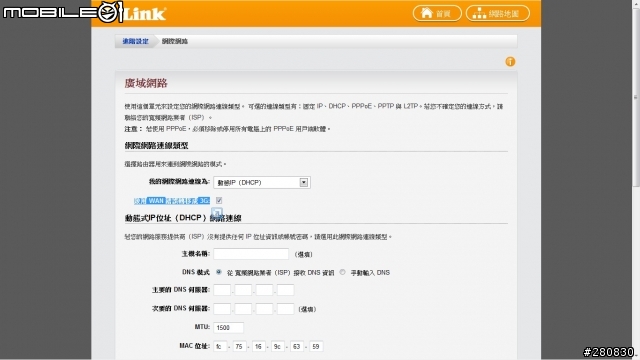Image resolution: width=640 pixels, height=360 pixels.
Task: Click MAC address field '75'
Action: pyautogui.click(x=239, y=347)
